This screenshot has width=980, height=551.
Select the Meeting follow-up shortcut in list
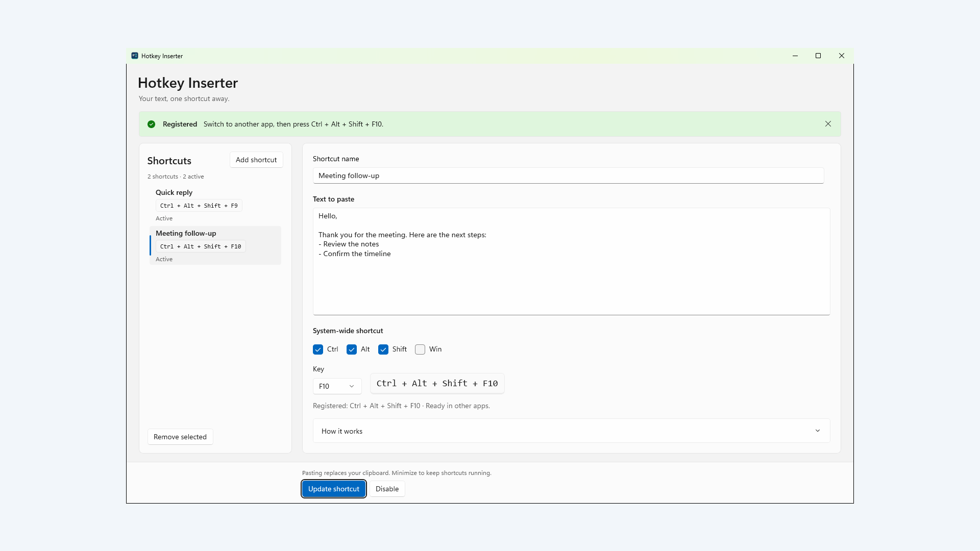(215, 245)
